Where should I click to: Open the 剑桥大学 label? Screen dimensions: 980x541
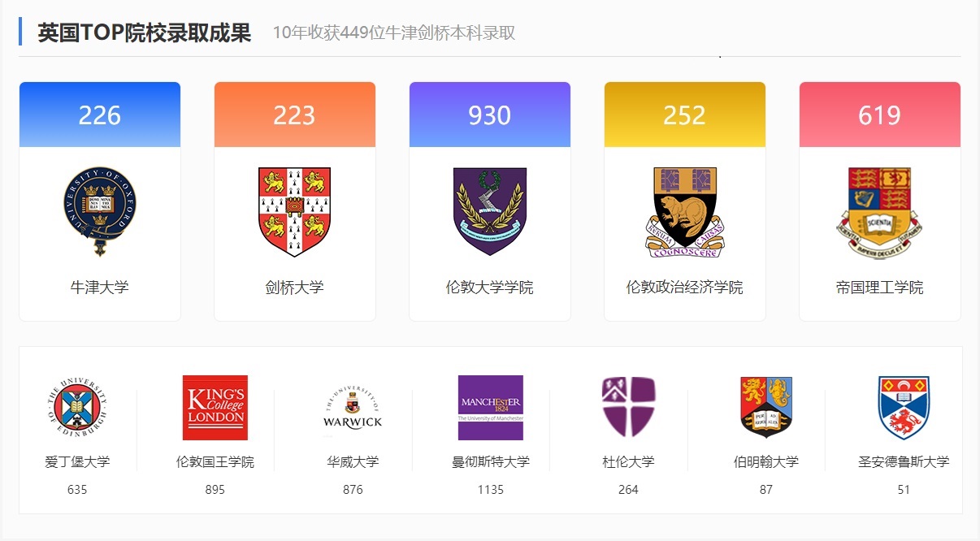295,288
